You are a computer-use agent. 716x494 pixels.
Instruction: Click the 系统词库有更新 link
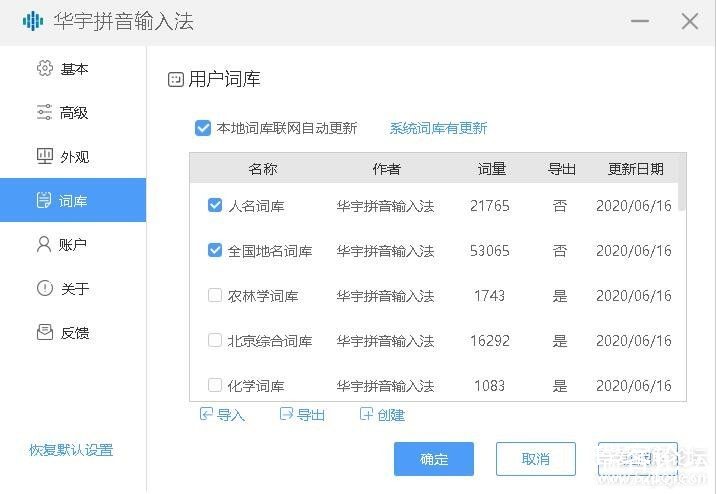(x=438, y=128)
